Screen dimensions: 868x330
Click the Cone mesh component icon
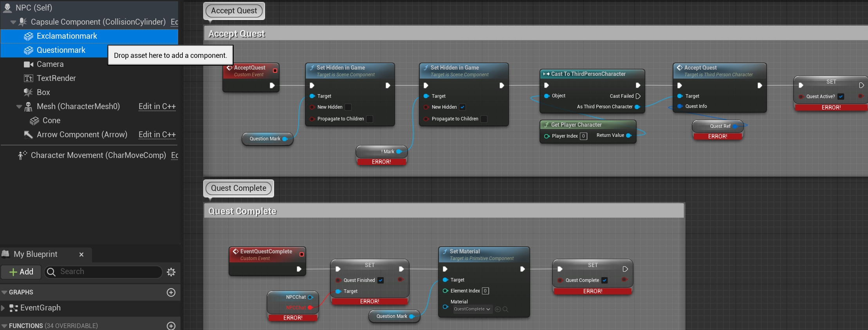click(34, 120)
